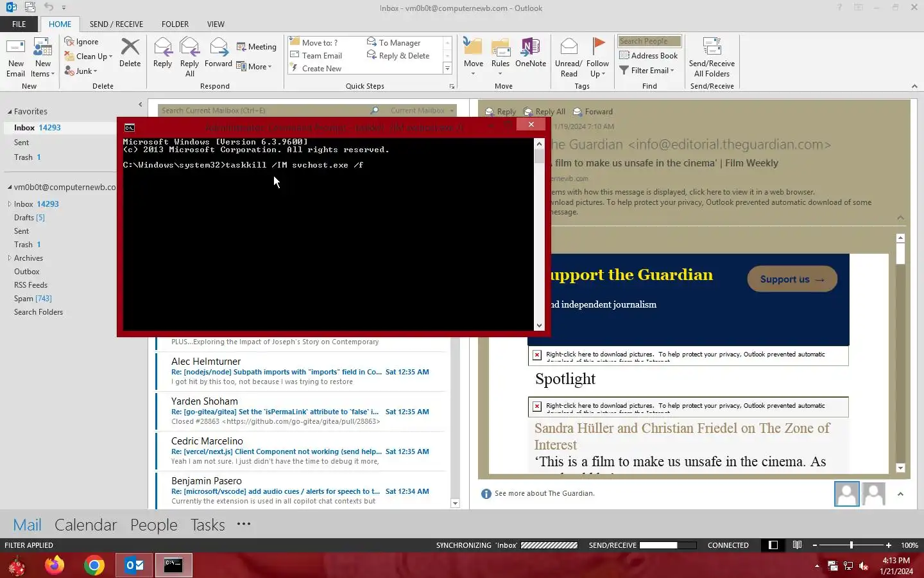Reply to the selected email from ribbon

click(162, 53)
